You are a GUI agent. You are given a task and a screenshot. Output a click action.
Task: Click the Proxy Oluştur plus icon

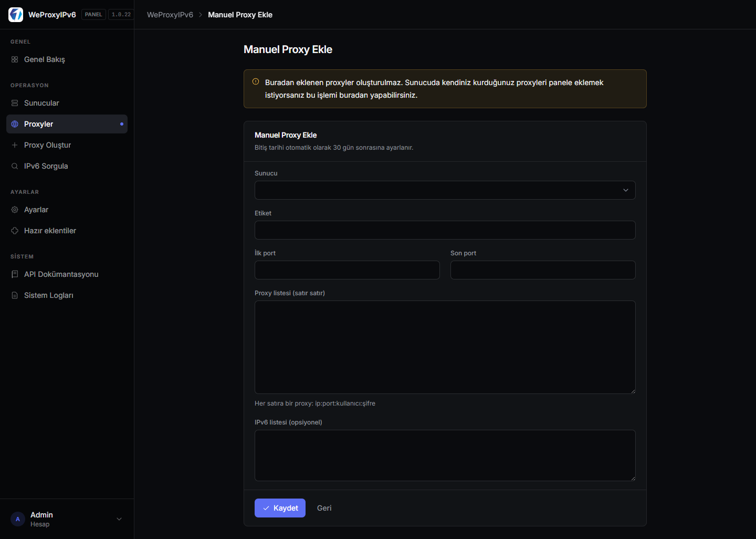pos(15,145)
